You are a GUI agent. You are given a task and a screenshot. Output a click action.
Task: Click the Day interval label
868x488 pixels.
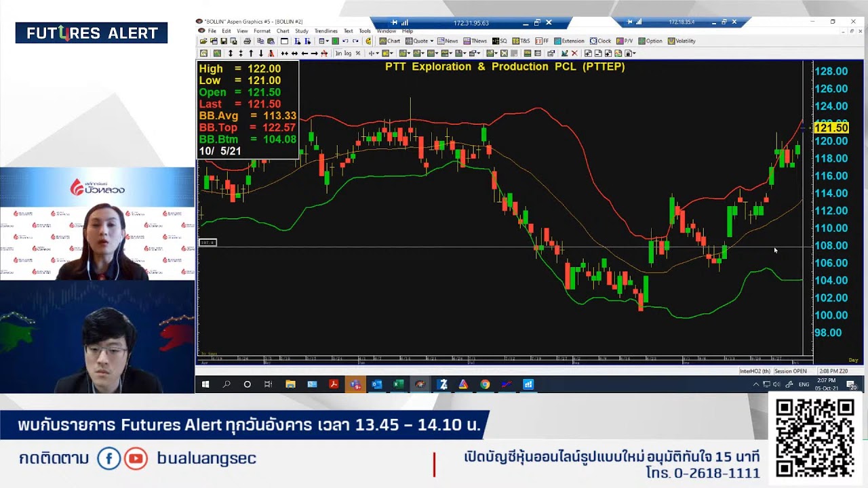[x=854, y=360]
